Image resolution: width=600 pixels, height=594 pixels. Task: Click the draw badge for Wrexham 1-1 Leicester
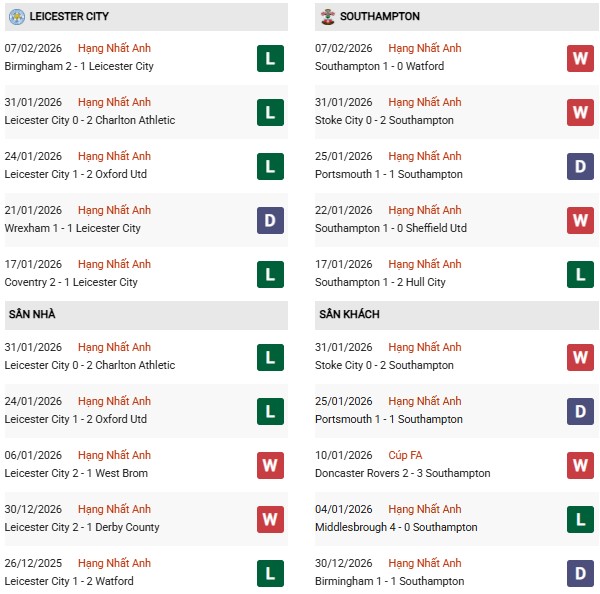point(270,220)
